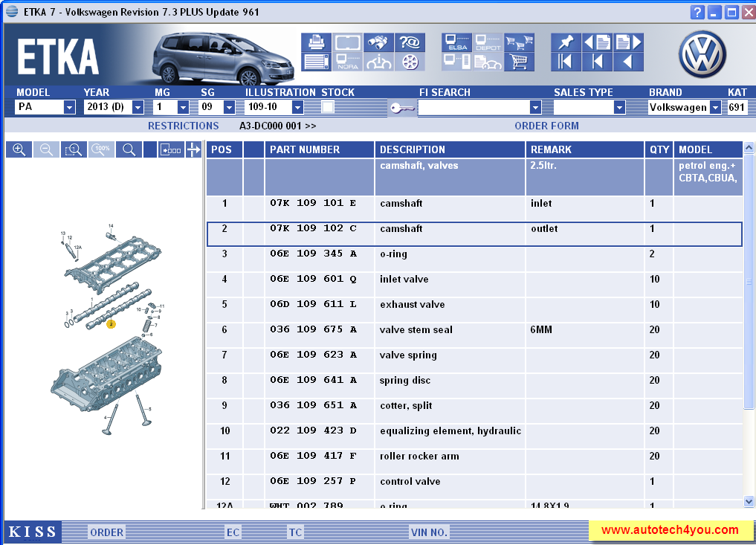Click the FI SEARCH input field
This screenshot has height=545, width=756.
pos(474,107)
